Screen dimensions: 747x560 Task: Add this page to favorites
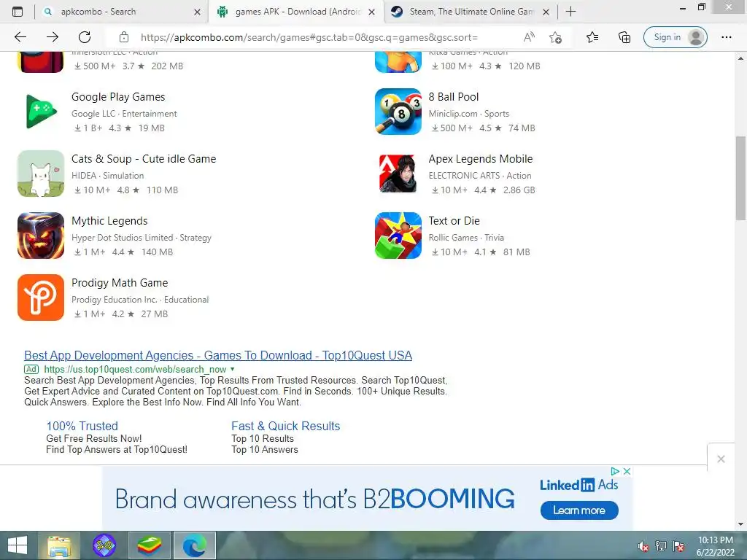point(555,37)
